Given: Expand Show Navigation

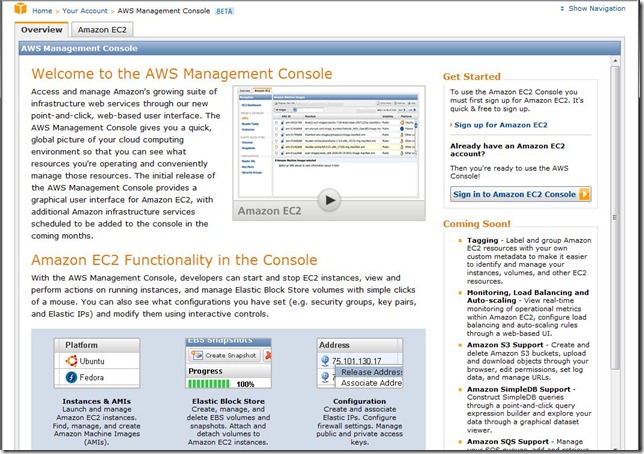Looking at the screenshot, I should pos(593,8).
